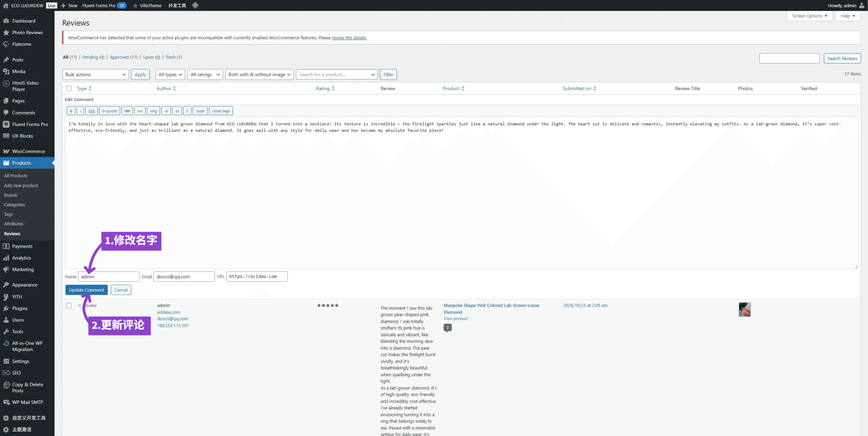
Task: Open All Products submenu item
Action: pos(16,176)
